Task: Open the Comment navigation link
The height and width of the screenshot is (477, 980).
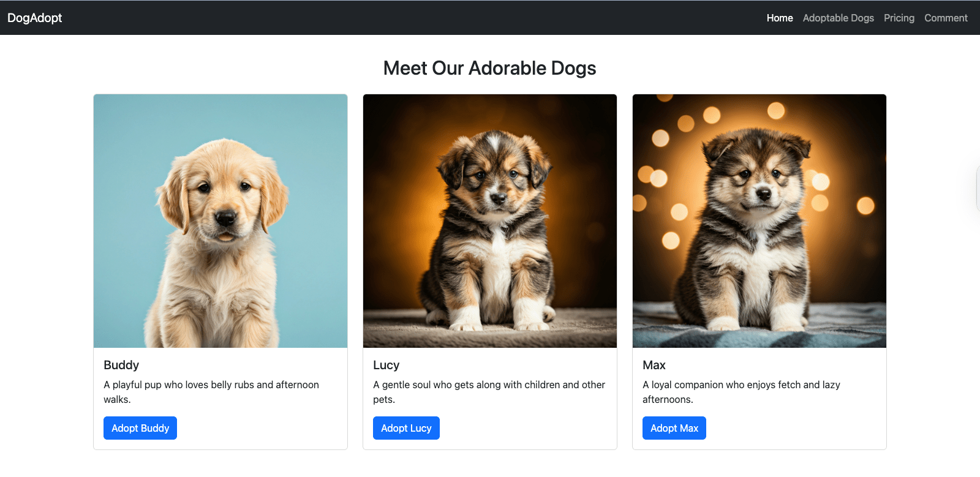Action: pos(945,18)
